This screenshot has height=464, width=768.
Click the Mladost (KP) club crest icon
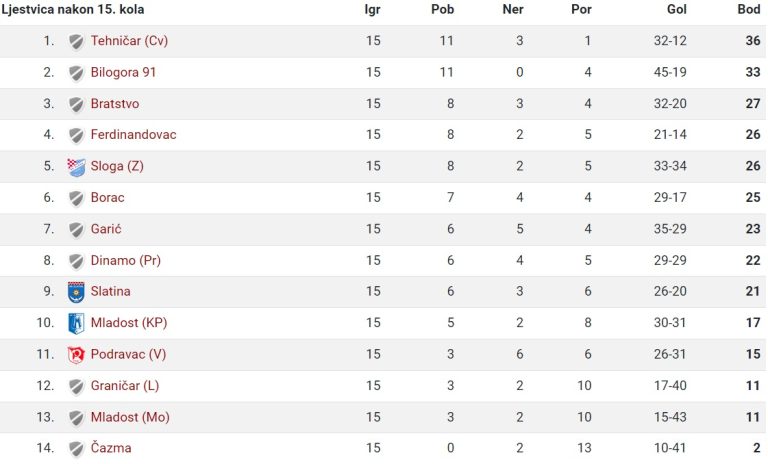[76, 323]
